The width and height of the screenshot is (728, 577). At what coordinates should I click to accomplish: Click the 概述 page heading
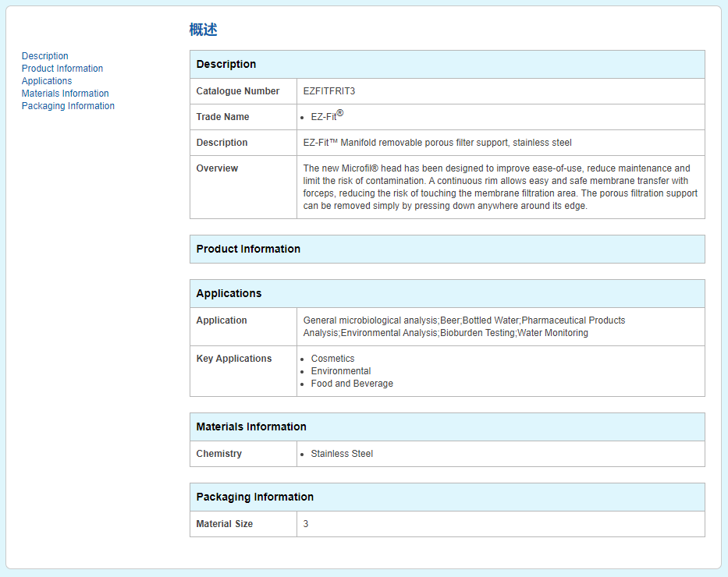pyautogui.click(x=204, y=30)
